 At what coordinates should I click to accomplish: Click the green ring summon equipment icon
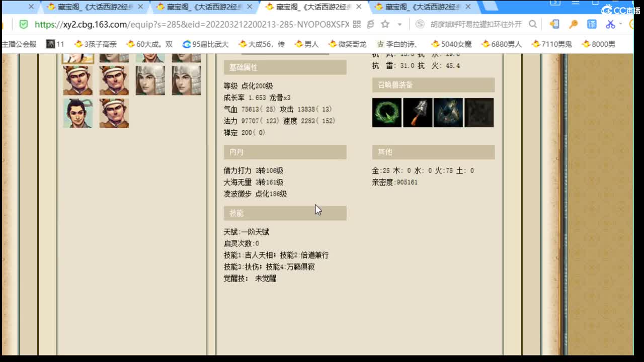click(x=387, y=113)
